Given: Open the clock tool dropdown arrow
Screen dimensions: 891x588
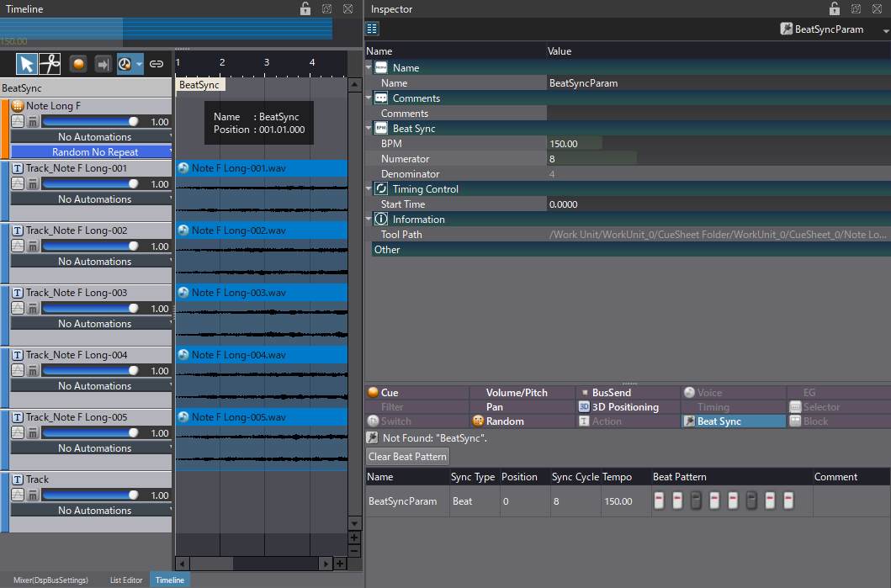Looking at the screenshot, I should point(139,64).
